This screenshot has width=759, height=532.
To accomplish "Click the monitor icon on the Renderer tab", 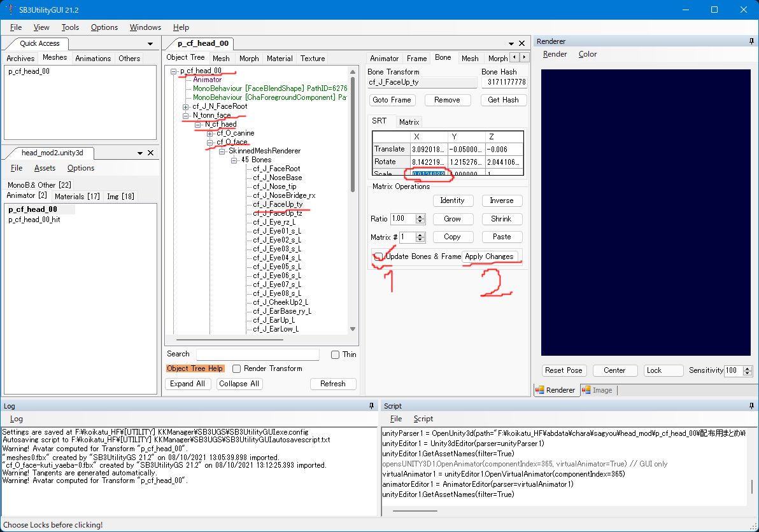I will click(539, 390).
